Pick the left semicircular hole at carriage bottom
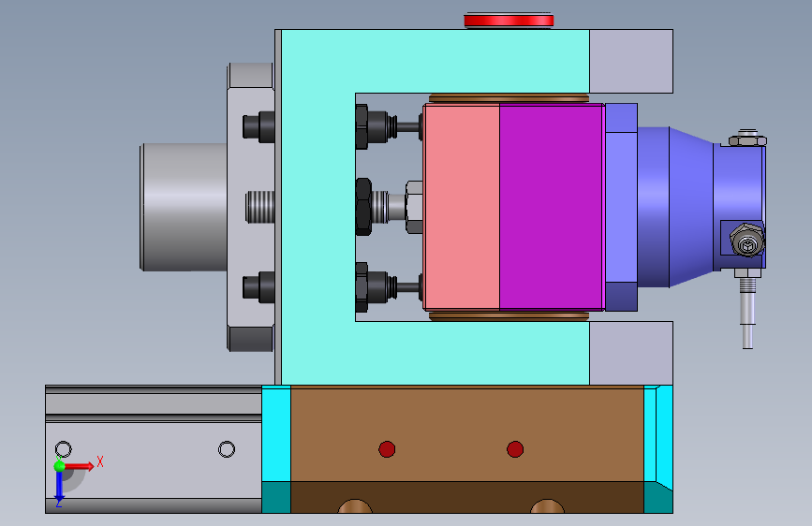This screenshot has height=526, width=812. coord(355,506)
